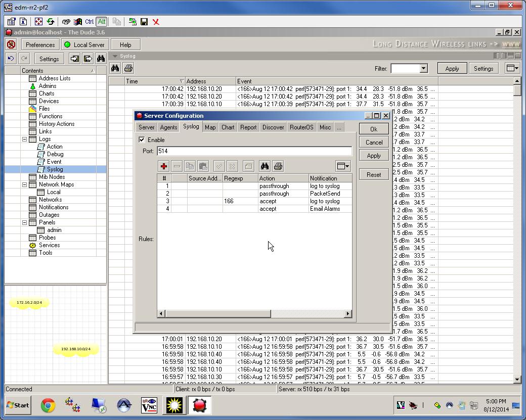526x420 pixels.
Task: Collapse the Network Maps tree node
Action: [x=24, y=184]
